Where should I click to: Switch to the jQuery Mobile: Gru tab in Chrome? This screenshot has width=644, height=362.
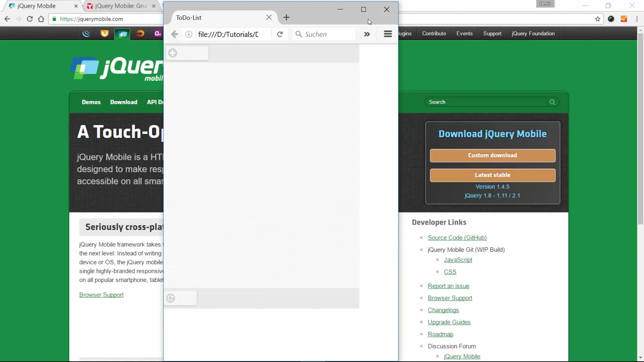click(x=121, y=6)
